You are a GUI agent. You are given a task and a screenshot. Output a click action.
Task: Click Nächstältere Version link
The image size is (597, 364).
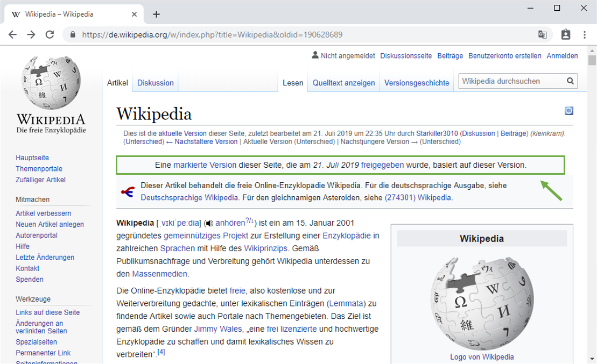tap(206, 141)
